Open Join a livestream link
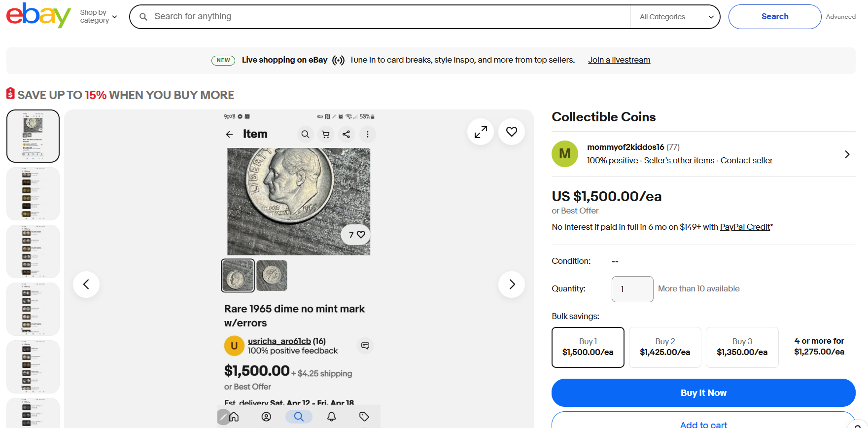Viewport: 868px width, 428px height. point(619,60)
